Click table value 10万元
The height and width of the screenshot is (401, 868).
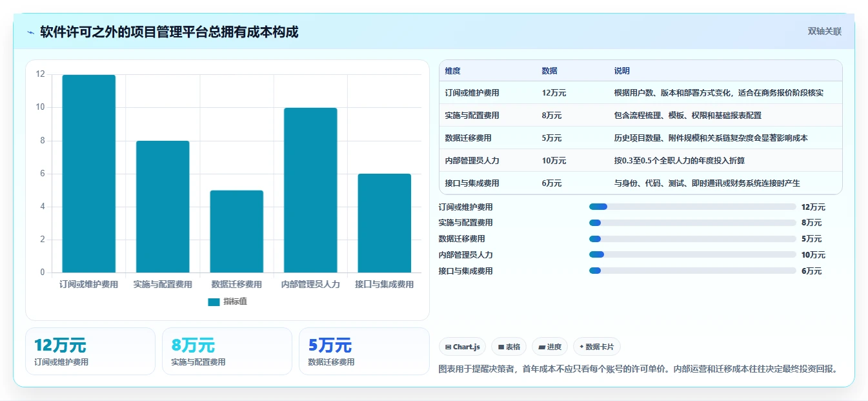tap(554, 161)
